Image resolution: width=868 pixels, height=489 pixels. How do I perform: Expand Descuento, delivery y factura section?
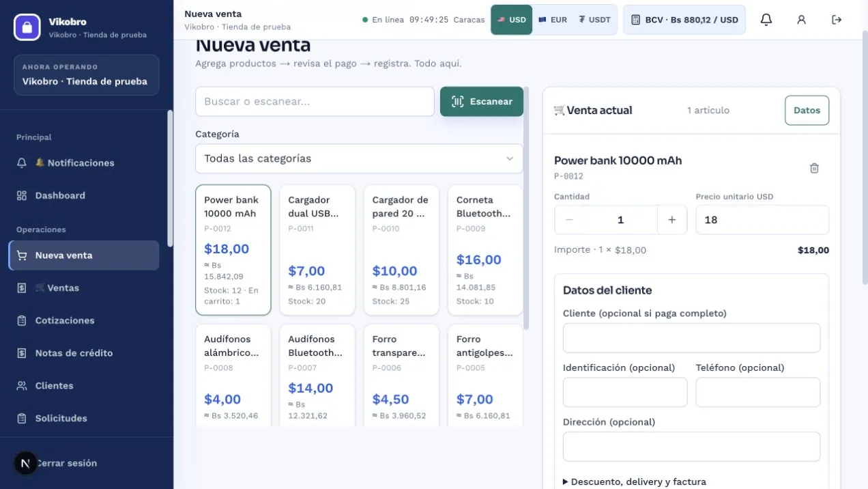coord(635,481)
